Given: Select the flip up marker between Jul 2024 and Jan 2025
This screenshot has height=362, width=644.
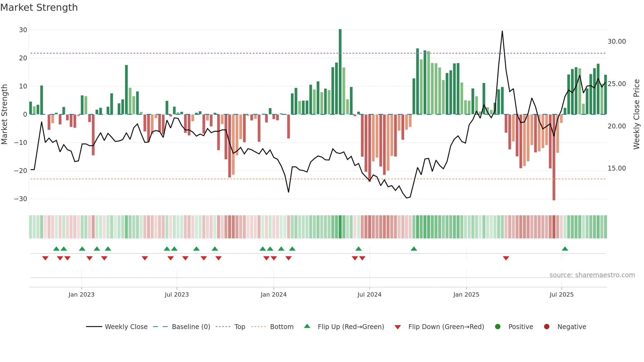Looking at the screenshot, I should (414, 249).
